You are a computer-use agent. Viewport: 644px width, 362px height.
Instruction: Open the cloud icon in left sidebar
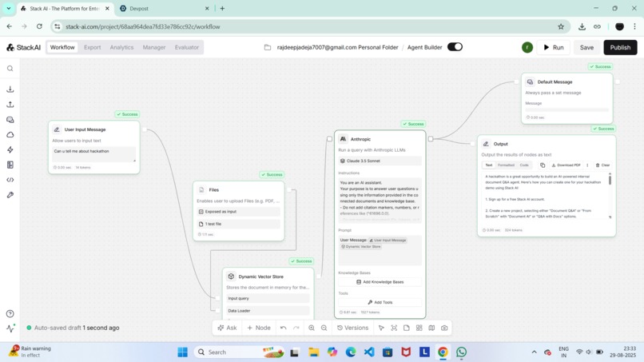tap(10, 135)
